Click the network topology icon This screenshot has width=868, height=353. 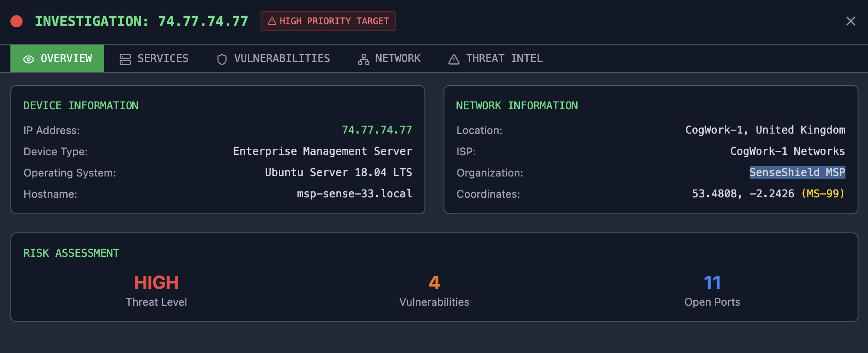[363, 59]
